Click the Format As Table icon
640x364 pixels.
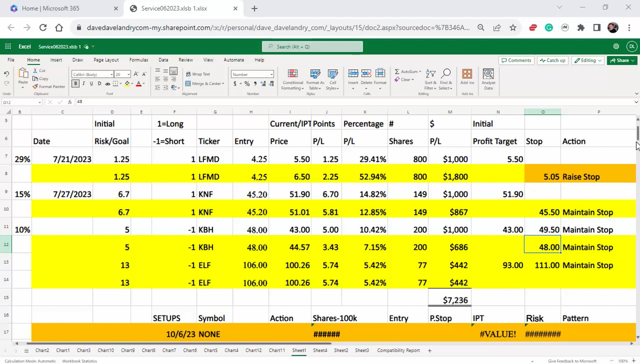tap(315, 74)
